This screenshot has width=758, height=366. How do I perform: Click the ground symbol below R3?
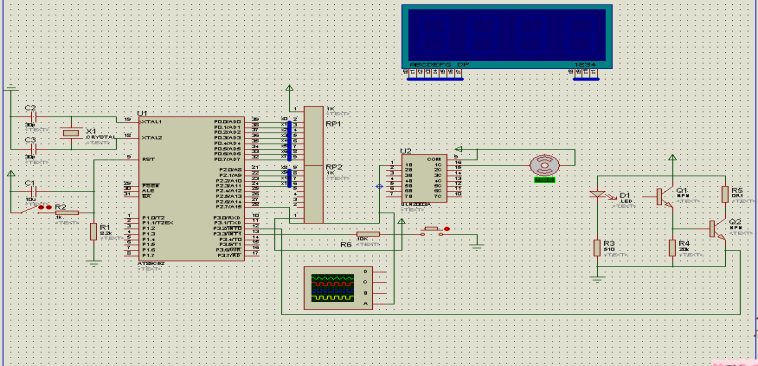point(598,278)
